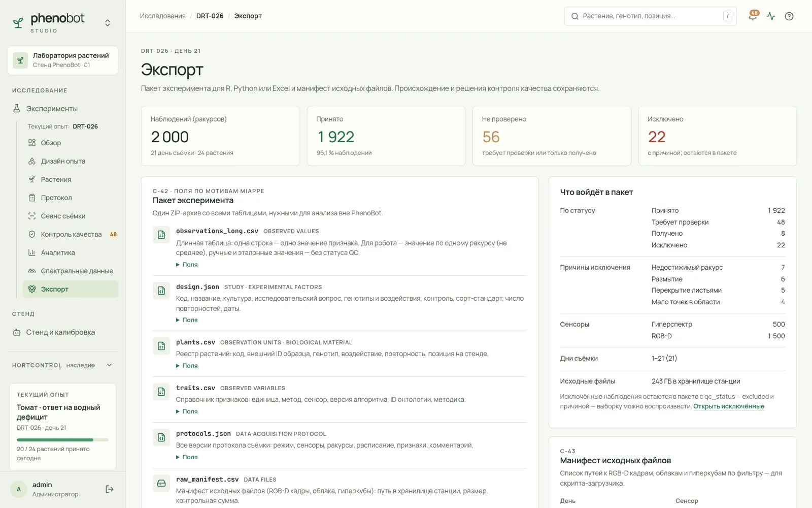Click the Растения sprout icon
This screenshot has height=508, width=812.
pos(32,179)
